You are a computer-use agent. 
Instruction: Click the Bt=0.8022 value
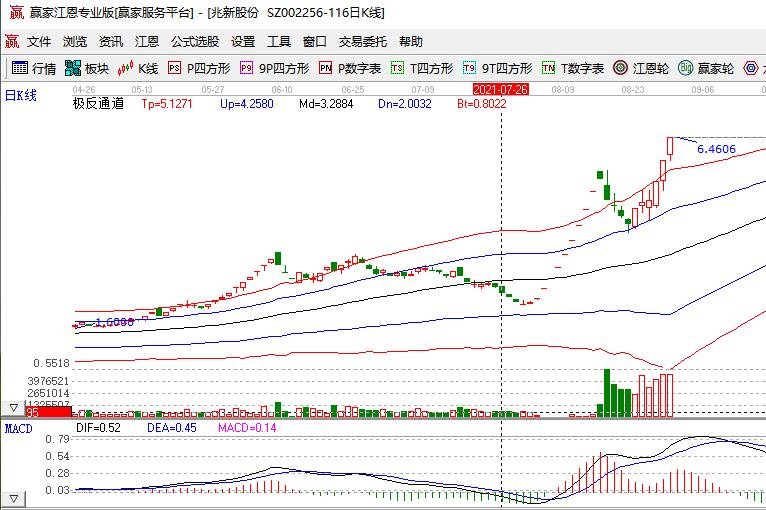click(x=482, y=104)
